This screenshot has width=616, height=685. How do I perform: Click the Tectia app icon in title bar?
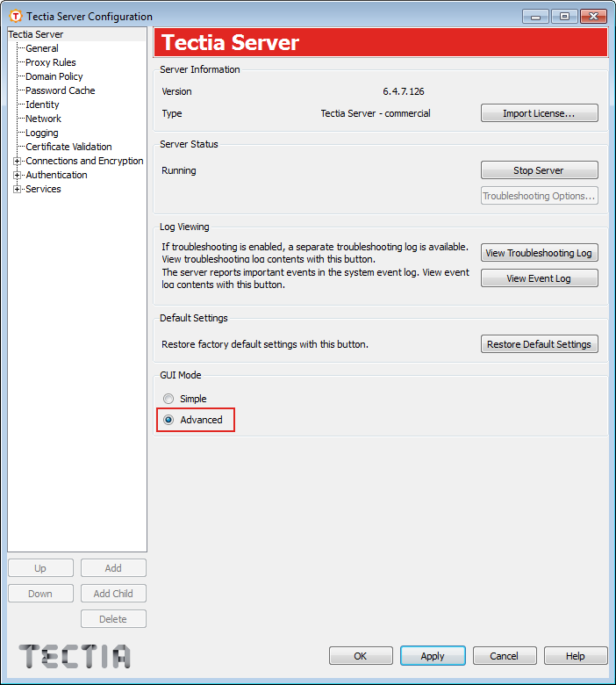[x=15, y=16]
